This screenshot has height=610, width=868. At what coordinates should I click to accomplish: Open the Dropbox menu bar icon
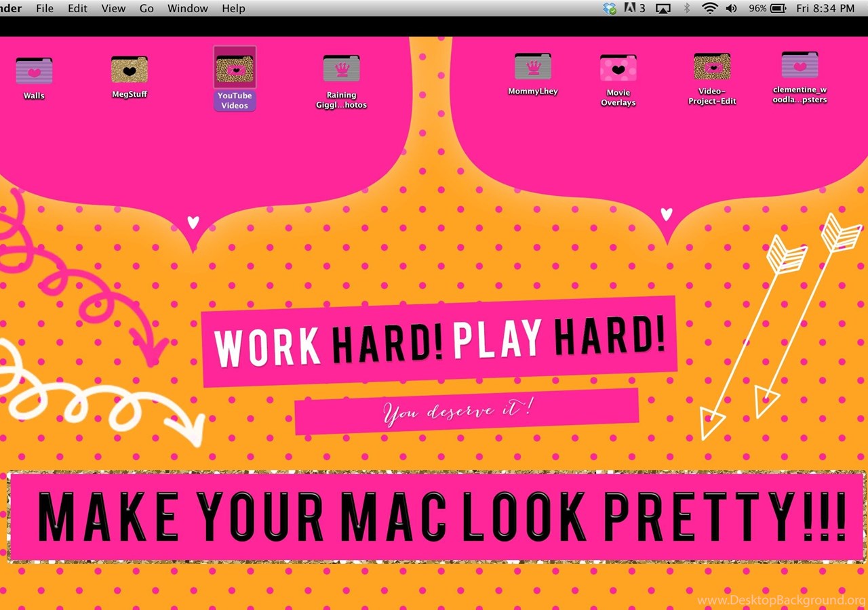point(610,8)
